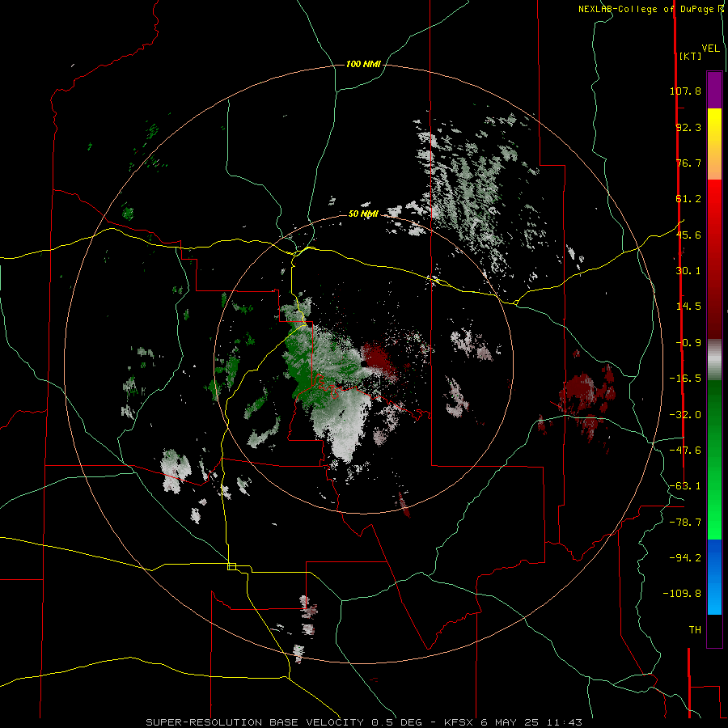This screenshot has height=728, width=728.
Task: Select the -32.0 legend value
Action: (x=685, y=415)
